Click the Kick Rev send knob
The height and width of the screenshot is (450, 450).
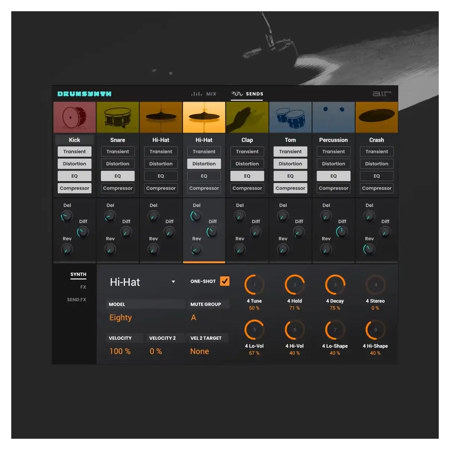click(x=67, y=249)
